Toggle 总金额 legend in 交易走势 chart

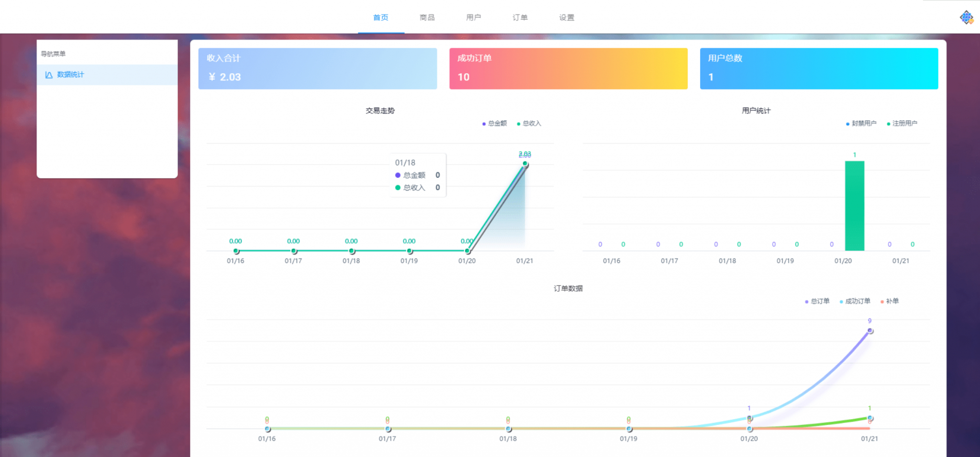[x=494, y=124]
